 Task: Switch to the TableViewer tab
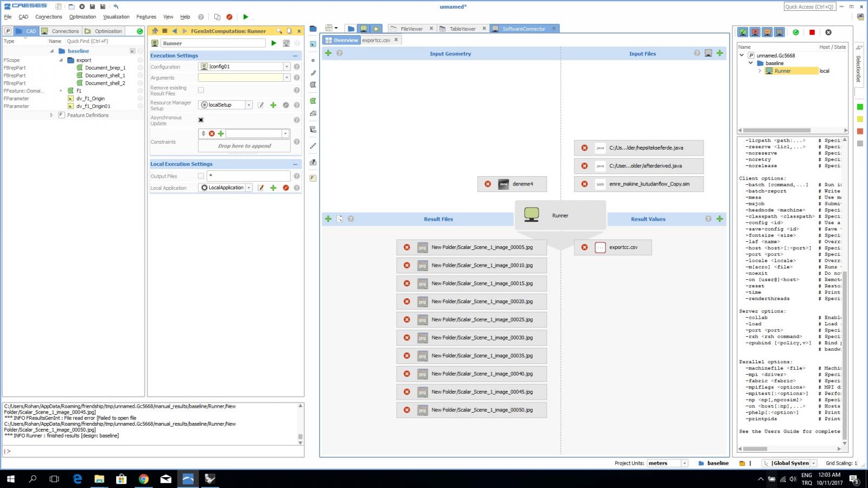462,29
